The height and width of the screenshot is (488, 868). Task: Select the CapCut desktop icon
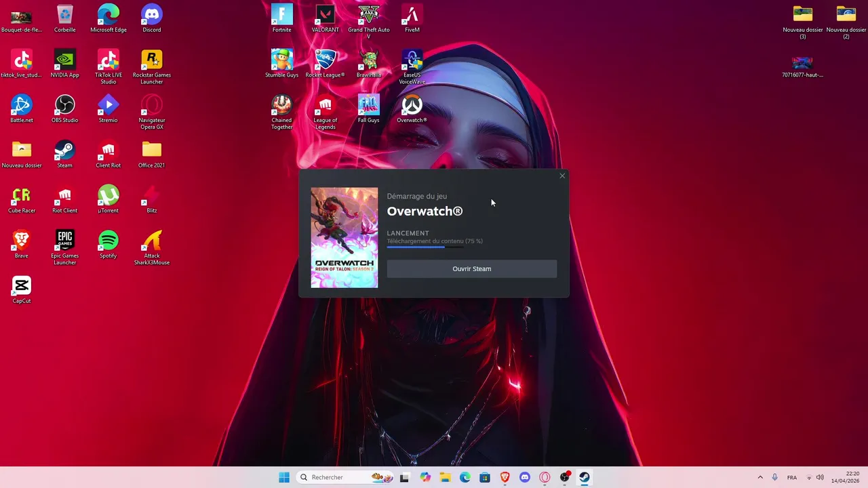coord(22,289)
